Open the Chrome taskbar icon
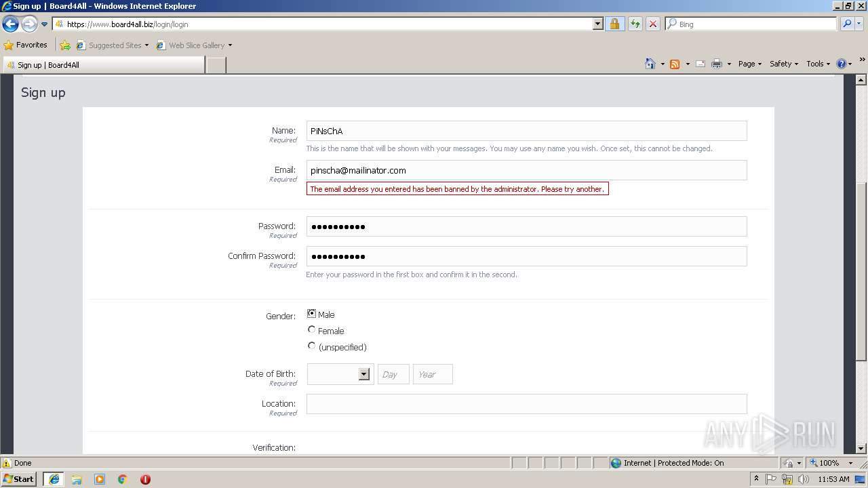The image size is (868, 488). 123,479
